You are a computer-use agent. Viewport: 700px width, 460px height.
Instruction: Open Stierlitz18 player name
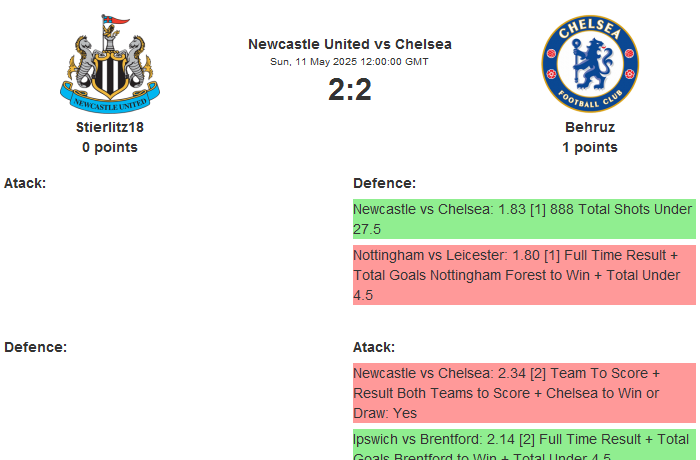pyautogui.click(x=110, y=127)
